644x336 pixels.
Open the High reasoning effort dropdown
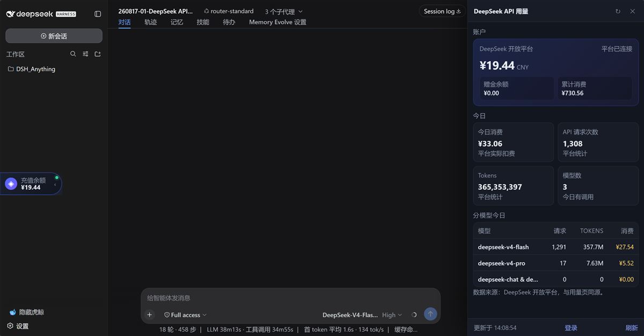point(392,315)
